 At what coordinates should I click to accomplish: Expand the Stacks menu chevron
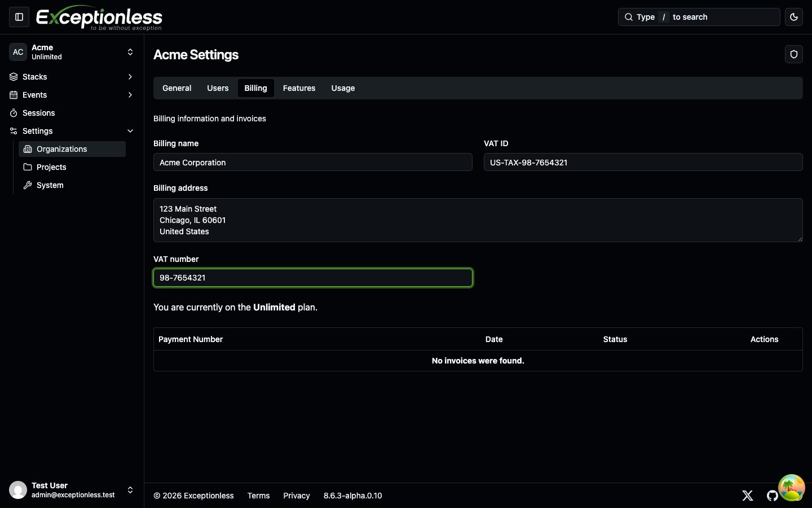[x=130, y=77]
